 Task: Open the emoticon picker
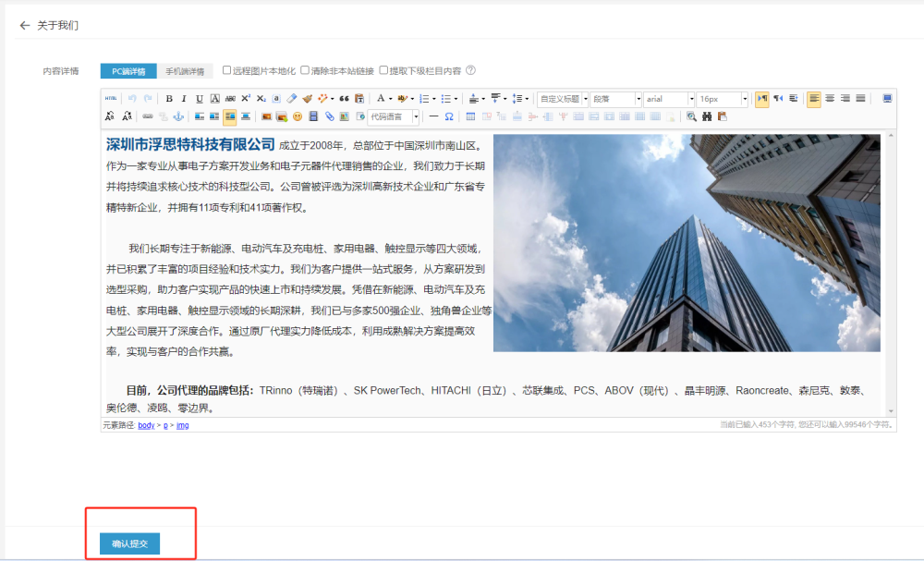(298, 116)
